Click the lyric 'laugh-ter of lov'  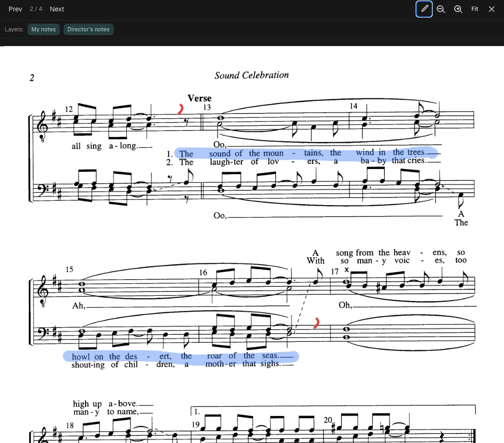[244, 161]
